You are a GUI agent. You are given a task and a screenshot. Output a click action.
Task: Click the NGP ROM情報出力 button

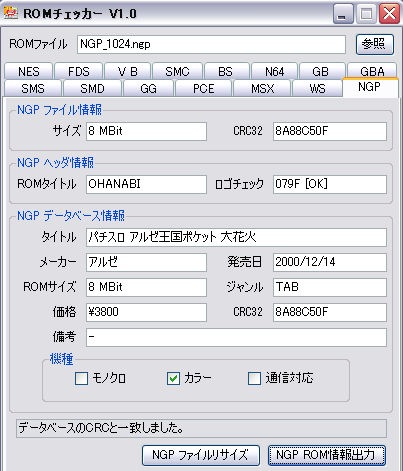click(327, 455)
